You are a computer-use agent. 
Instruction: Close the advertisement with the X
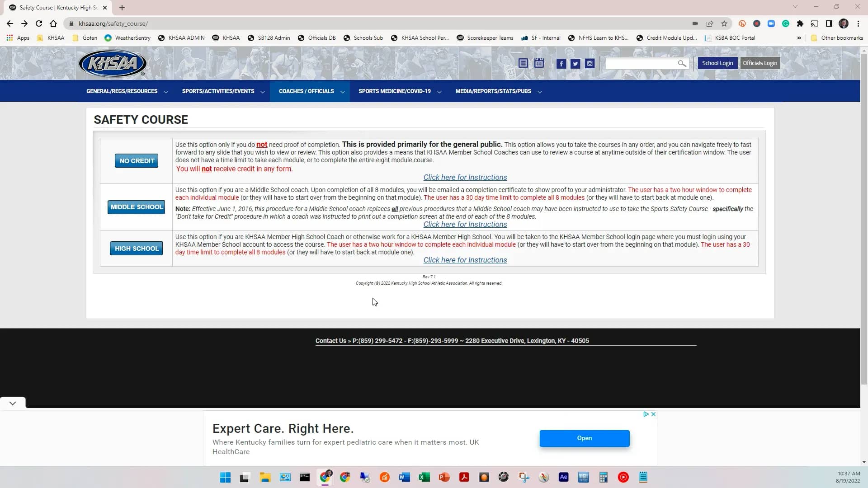(x=653, y=414)
